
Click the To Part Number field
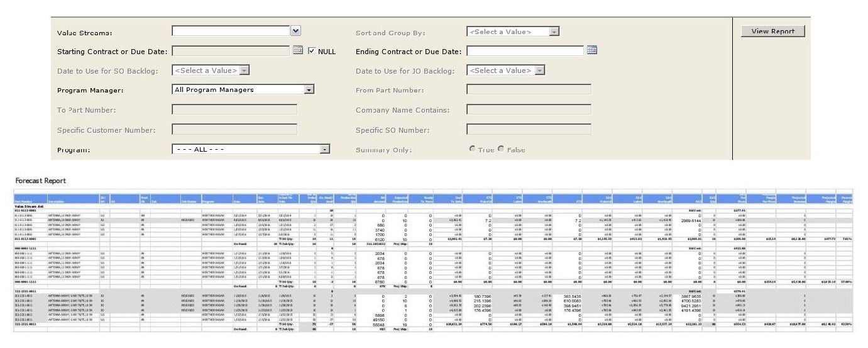click(x=234, y=110)
